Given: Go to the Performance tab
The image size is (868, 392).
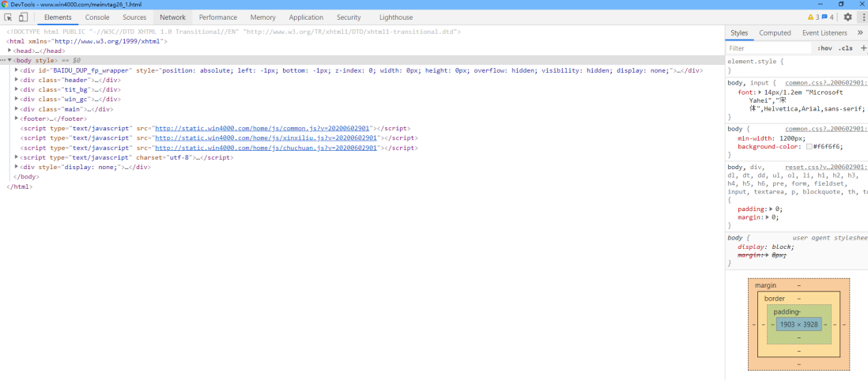Looking at the screenshot, I should click(x=218, y=17).
